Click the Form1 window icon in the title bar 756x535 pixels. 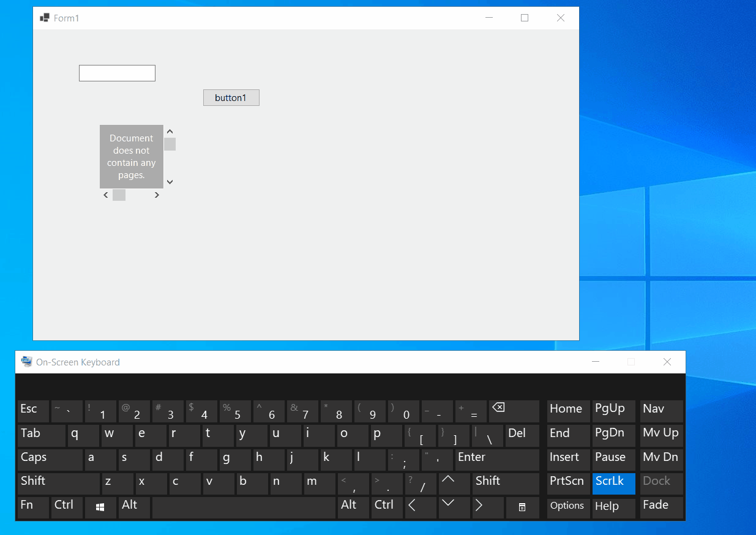[44, 18]
